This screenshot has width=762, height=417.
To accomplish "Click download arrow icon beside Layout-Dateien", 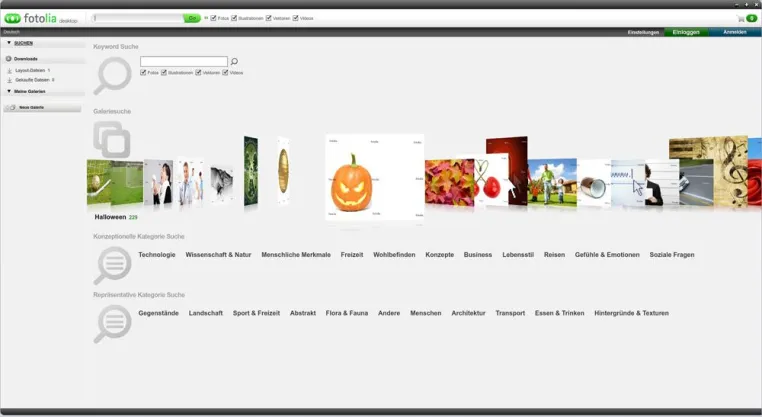I will coord(9,70).
